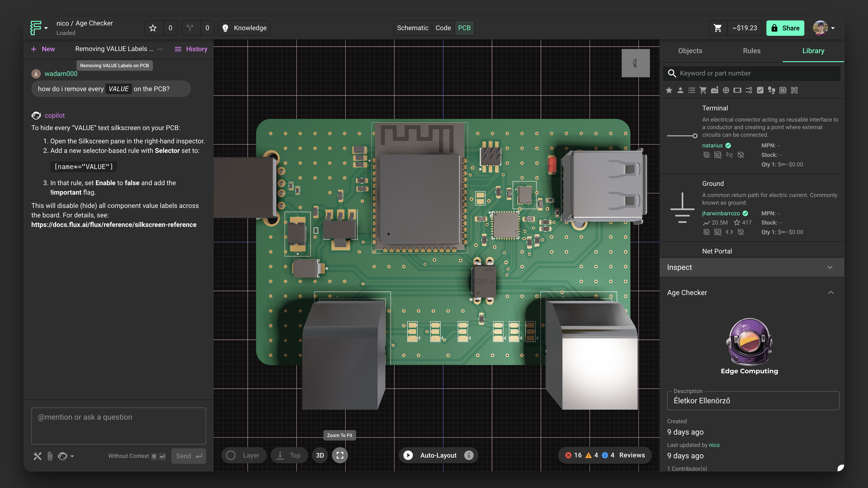Open the silkscreen-reference docs link
Screen dimensions: 868x488
(x=114, y=225)
